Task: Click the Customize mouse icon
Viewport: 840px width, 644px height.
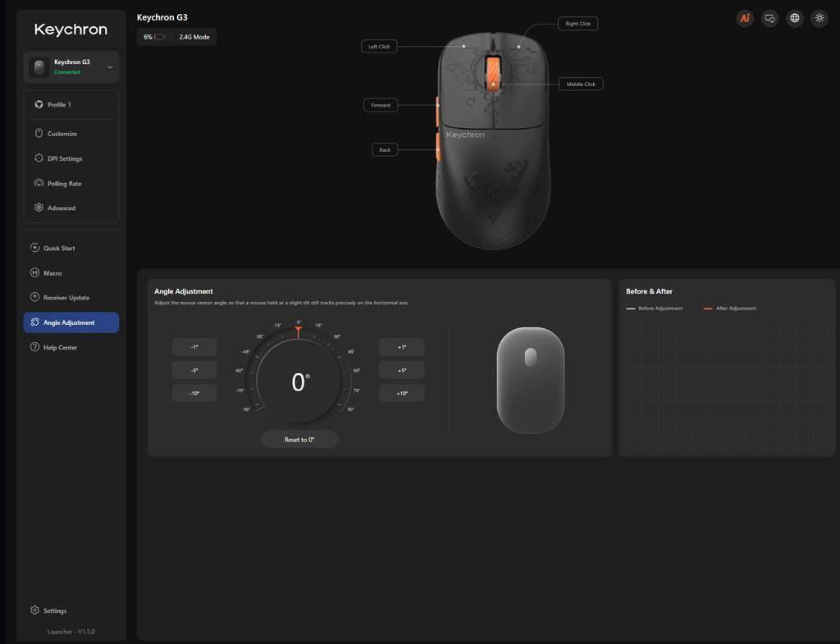Action: 39,134
